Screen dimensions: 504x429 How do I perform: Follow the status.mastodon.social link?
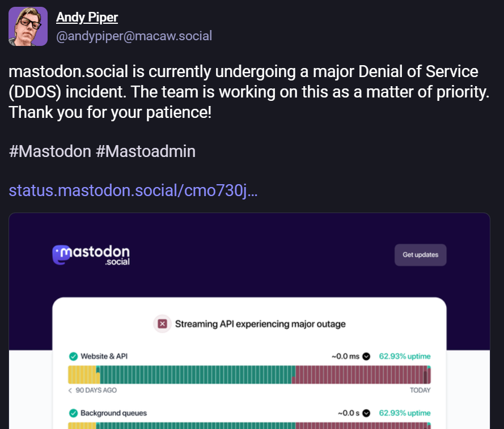133,190
